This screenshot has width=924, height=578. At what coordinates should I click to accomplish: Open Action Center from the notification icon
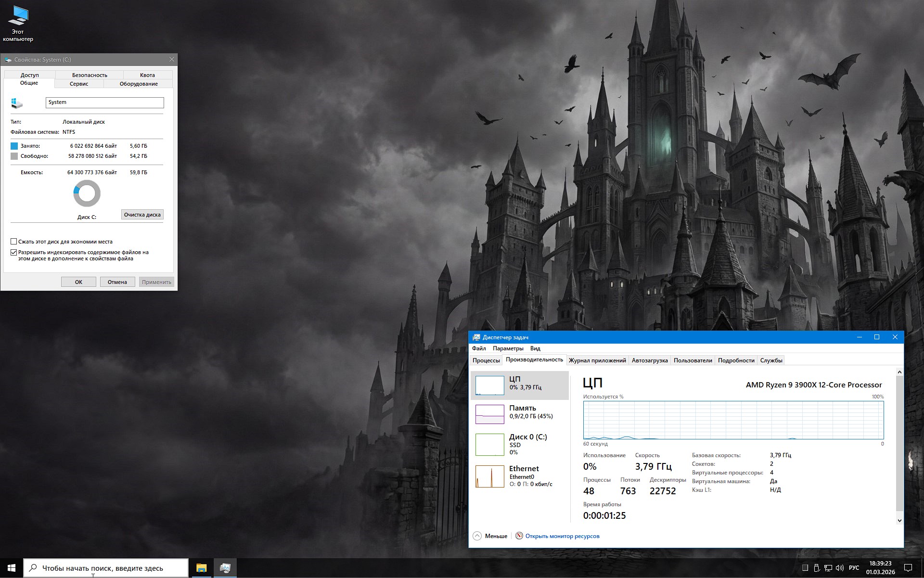tap(909, 568)
